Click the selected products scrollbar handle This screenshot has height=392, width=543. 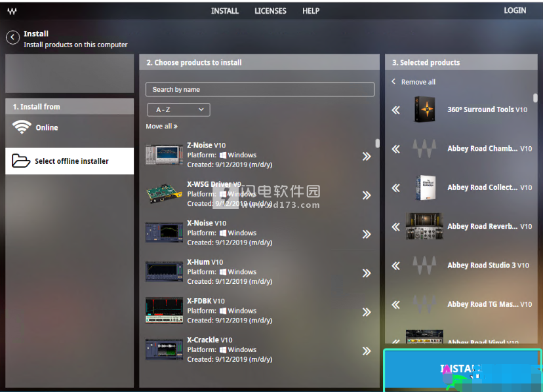pyautogui.click(x=535, y=98)
